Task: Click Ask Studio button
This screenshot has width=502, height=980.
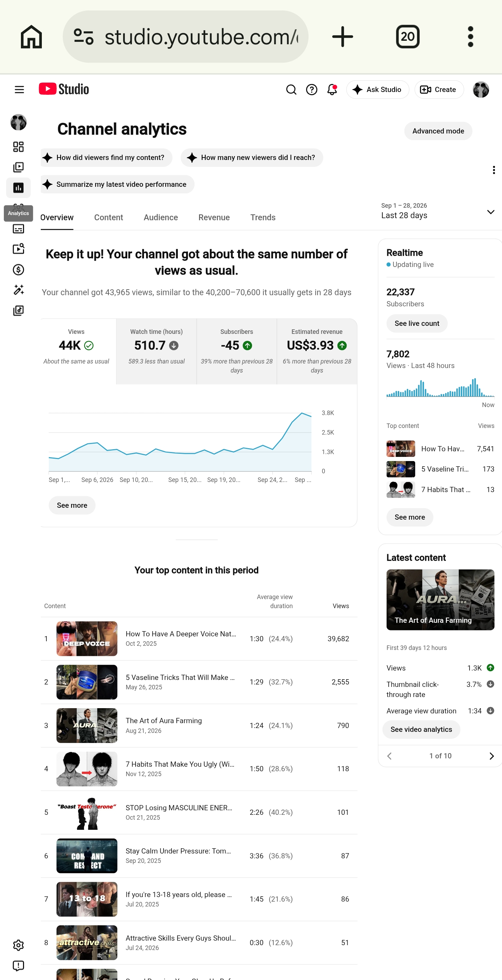Action: pyautogui.click(x=378, y=90)
